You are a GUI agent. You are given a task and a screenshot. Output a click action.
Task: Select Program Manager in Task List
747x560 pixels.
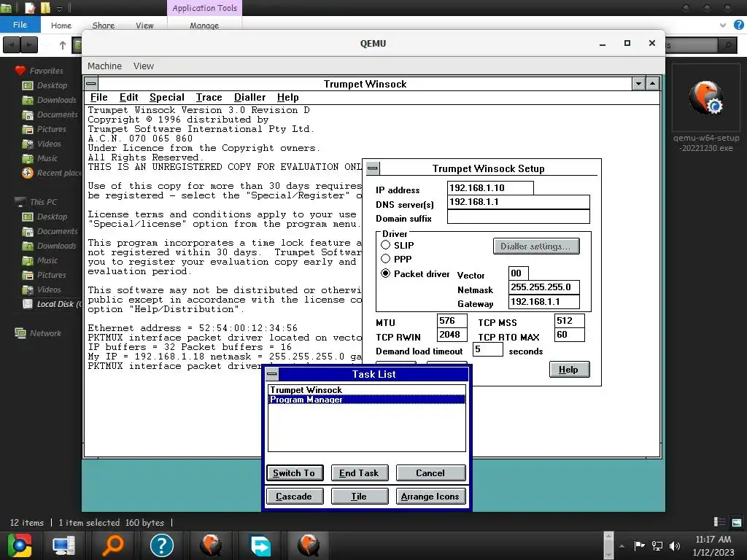tap(366, 400)
